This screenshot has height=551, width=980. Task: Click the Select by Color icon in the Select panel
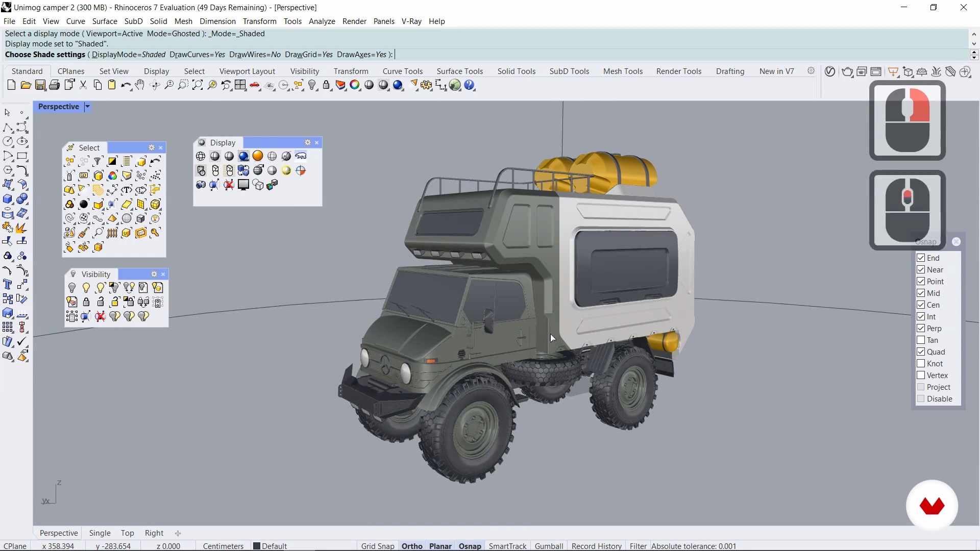pos(112,176)
